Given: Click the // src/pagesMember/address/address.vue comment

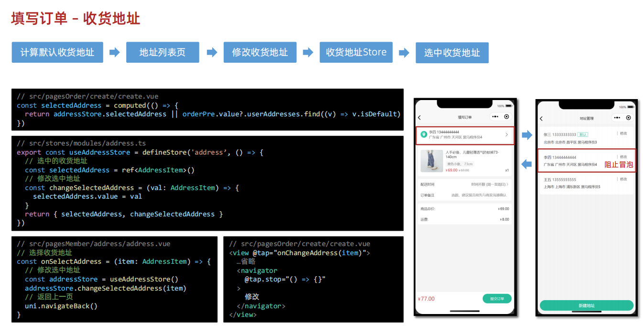Looking at the screenshot, I should tap(94, 244).
